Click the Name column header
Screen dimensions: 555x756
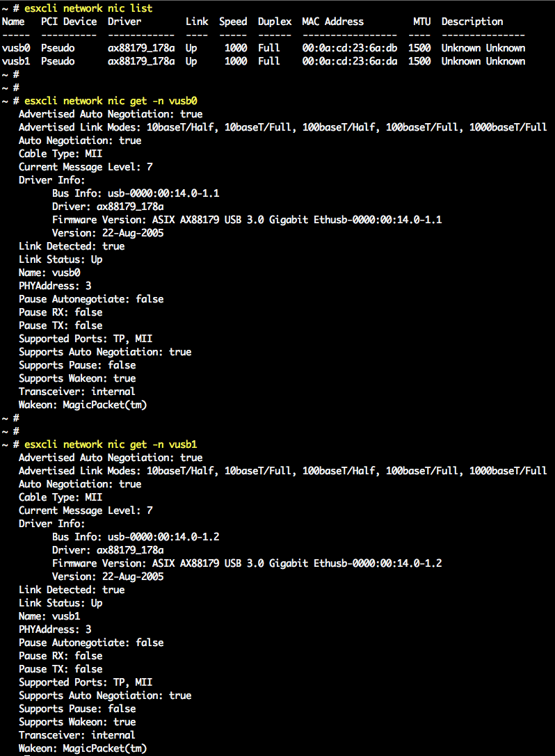click(13, 22)
